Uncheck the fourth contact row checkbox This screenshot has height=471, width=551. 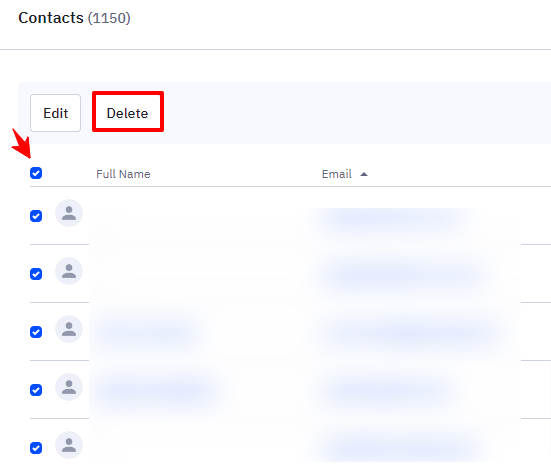tap(36, 390)
